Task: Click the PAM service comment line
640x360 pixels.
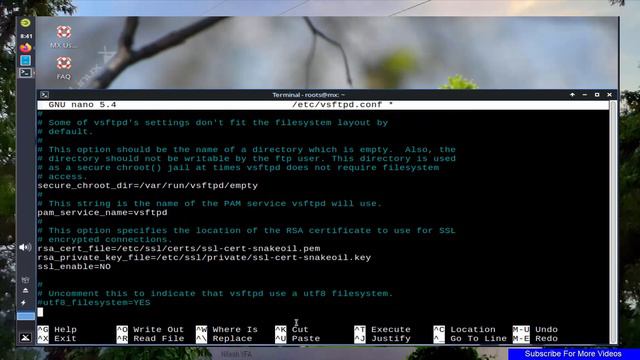Action: (x=210, y=204)
